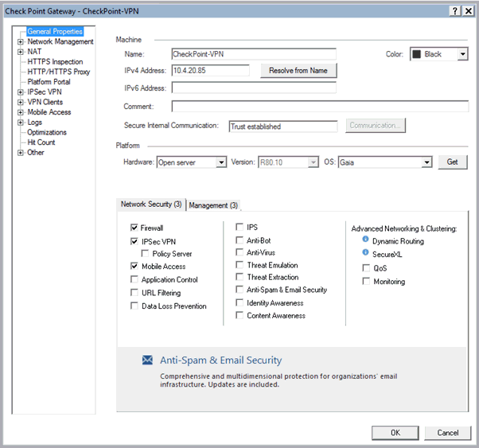Click the SecureXL info icon
This screenshot has width=479, height=448.
pos(365,254)
